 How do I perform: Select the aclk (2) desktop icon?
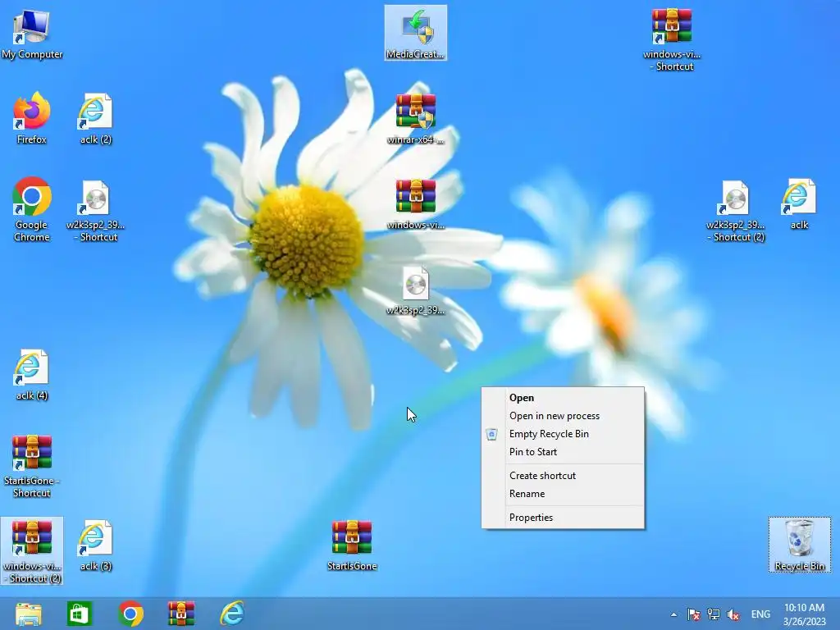tap(95, 118)
